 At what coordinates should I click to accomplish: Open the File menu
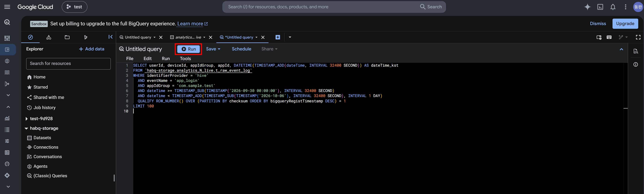pyautogui.click(x=130, y=58)
